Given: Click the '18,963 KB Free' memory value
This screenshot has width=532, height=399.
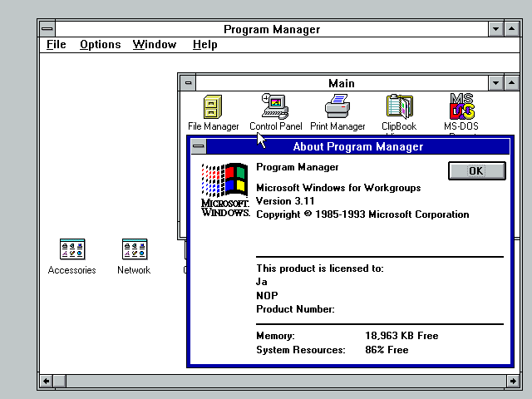Looking at the screenshot, I should [401, 336].
